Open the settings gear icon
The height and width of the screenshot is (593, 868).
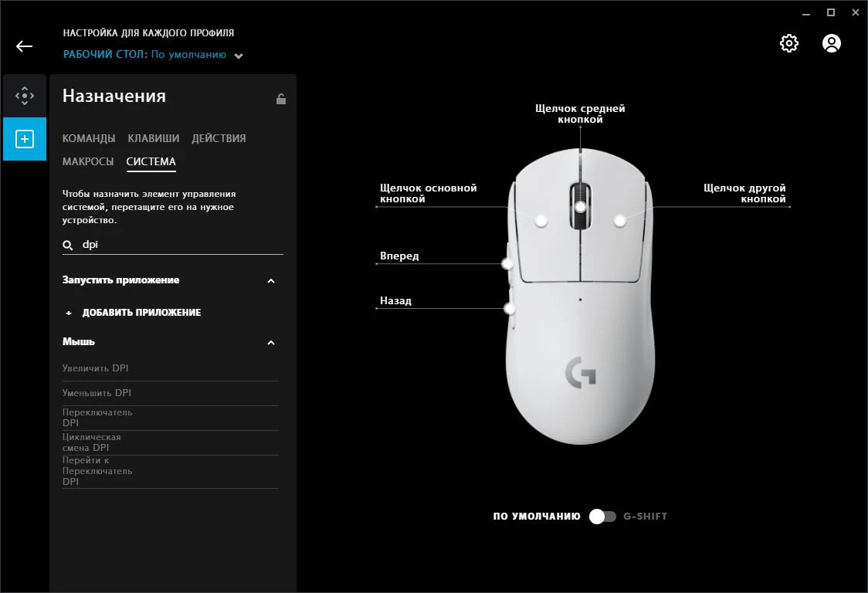click(788, 43)
